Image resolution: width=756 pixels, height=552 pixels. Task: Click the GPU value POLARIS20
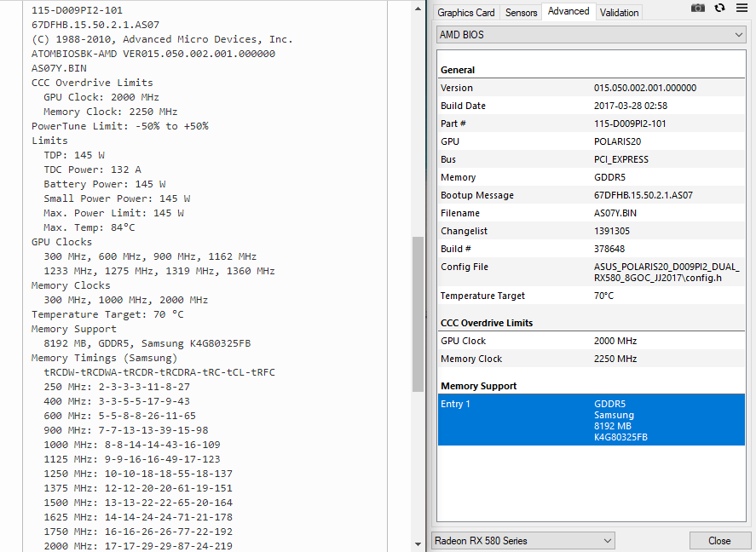pyautogui.click(x=617, y=141)
